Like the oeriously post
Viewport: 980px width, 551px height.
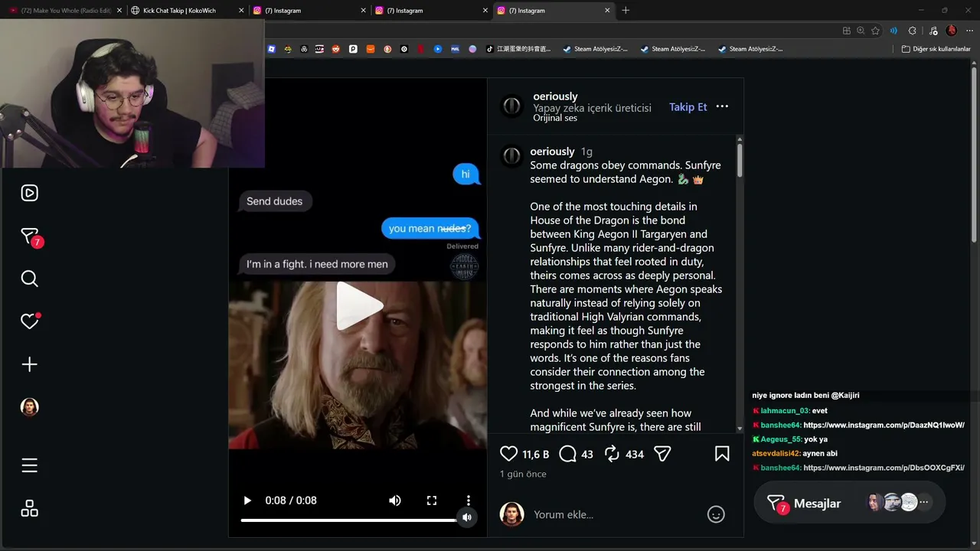click(508, 454)
